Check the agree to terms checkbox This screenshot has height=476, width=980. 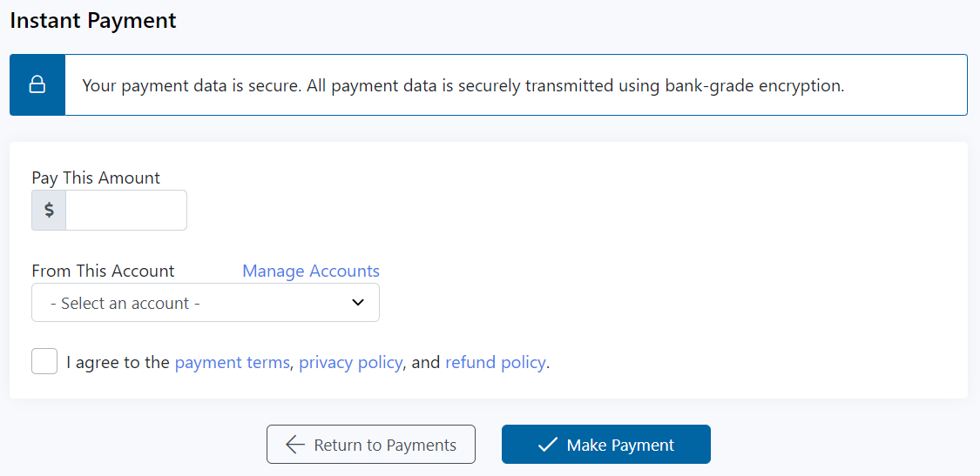point(44,361)
